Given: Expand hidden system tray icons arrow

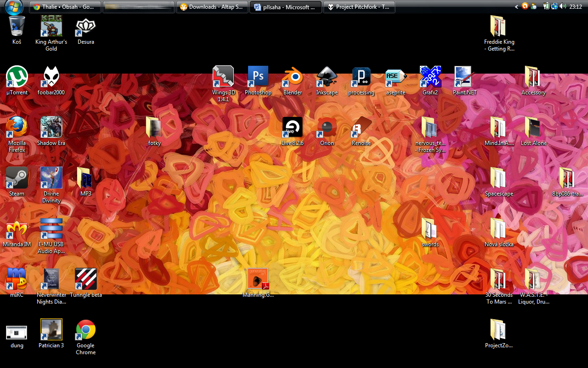Looking at the screenshot, I should [x=517, y=6].
